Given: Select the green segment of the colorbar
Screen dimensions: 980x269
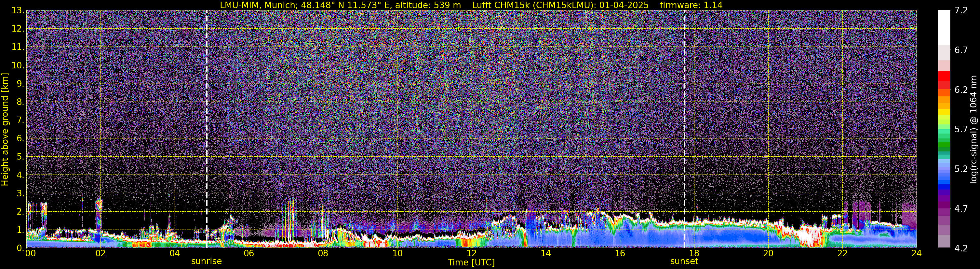Looking at the screenshot, I should pyautogui.click(x=944, y=146).
